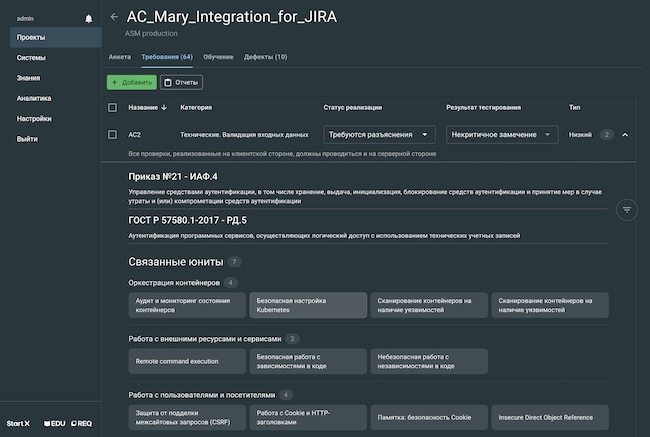Screen dimensions: 650x437
Task: Select Аналитика in the sidebar
Action: [34, 98]
